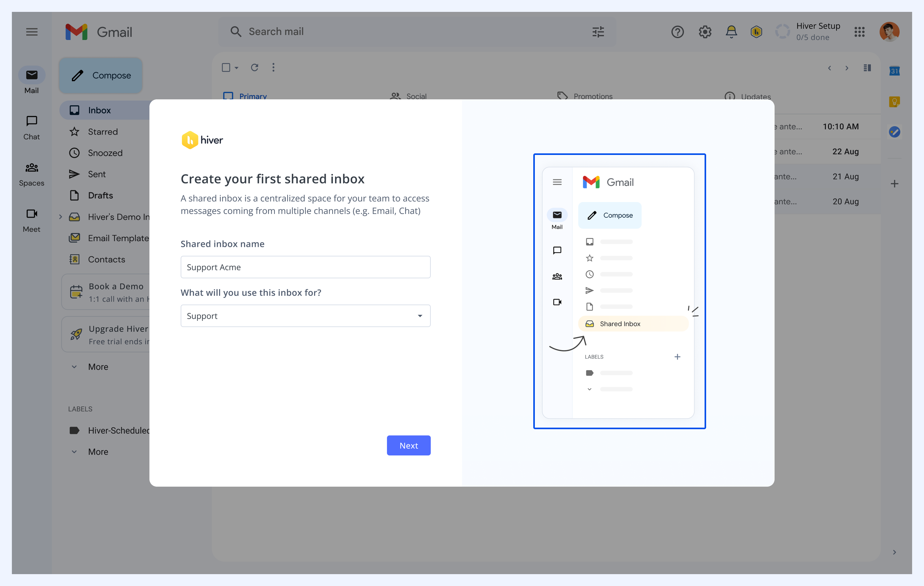
Task: Tick the select-all messages checkbox
Action: click(226, 67)
